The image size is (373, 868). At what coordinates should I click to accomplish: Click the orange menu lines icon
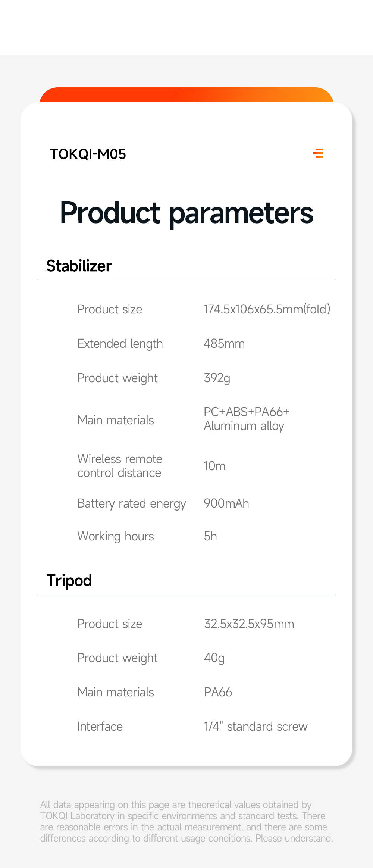(x=318, y=153)
